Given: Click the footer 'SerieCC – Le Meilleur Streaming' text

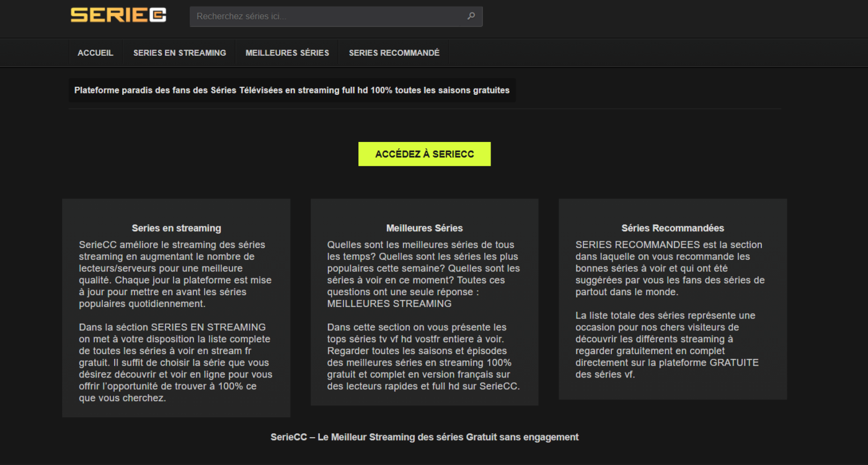Looking at the screenshot, I should click(x=425, y=437).
